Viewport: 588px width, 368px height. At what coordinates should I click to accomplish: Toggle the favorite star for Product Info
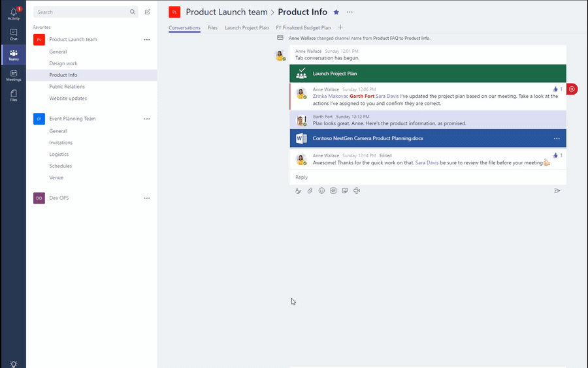[336, 12]
